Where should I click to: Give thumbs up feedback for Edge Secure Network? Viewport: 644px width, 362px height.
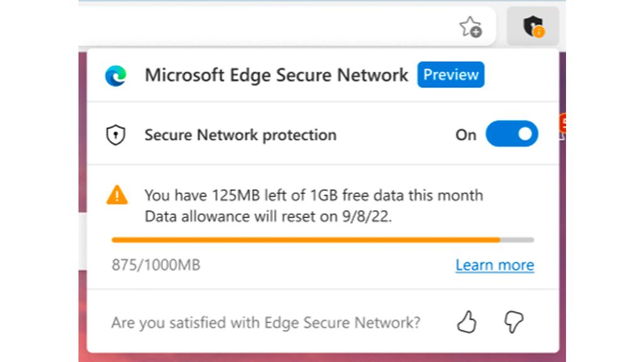click(467, 322)
